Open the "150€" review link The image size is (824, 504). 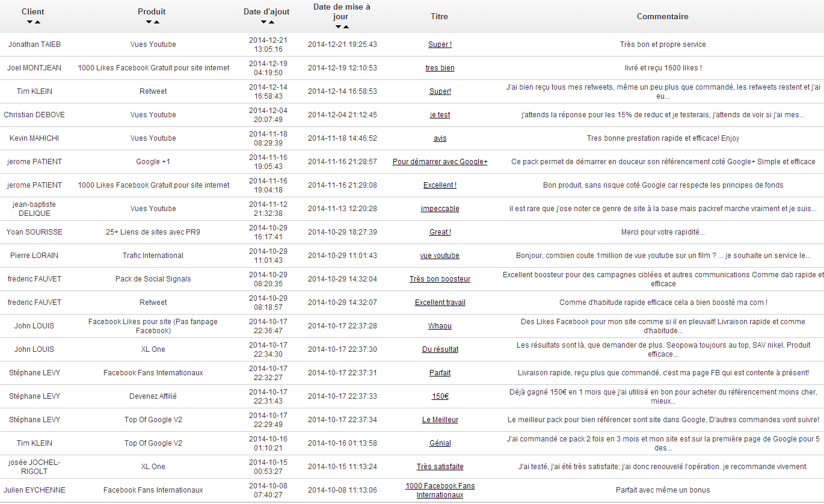click(x=440, y=396)
